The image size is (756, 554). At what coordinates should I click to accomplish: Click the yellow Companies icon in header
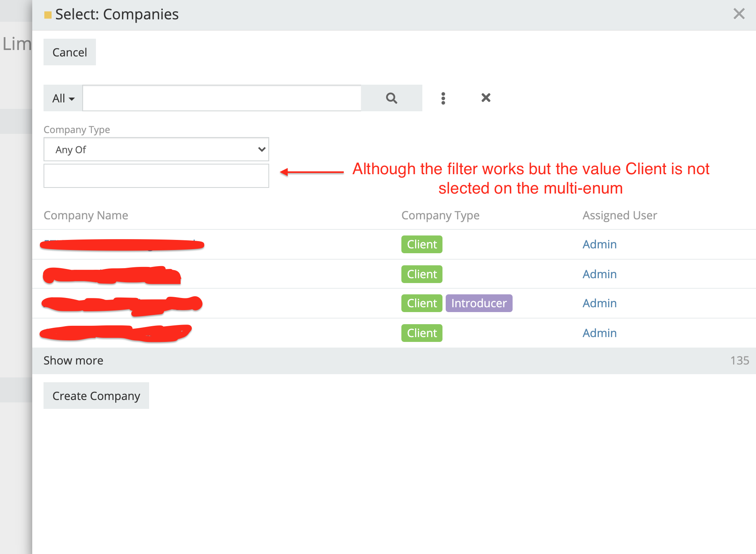tap(48, 15)
